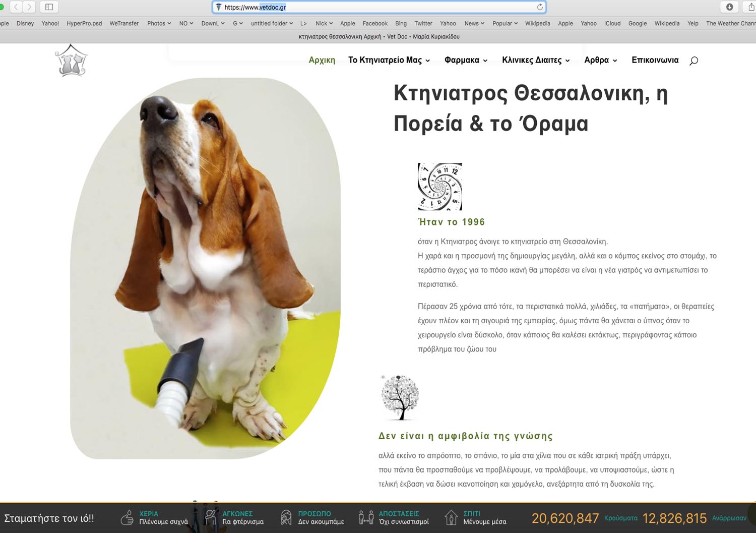Select the Αρχικη menu item
Viewport: 756px width, 533px height.
coord(322,60)
